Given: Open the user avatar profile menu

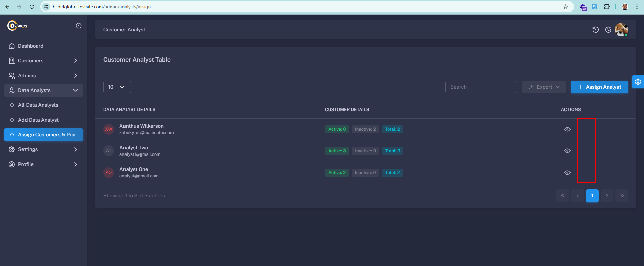Looking at the screenshot, I should 621,30.
